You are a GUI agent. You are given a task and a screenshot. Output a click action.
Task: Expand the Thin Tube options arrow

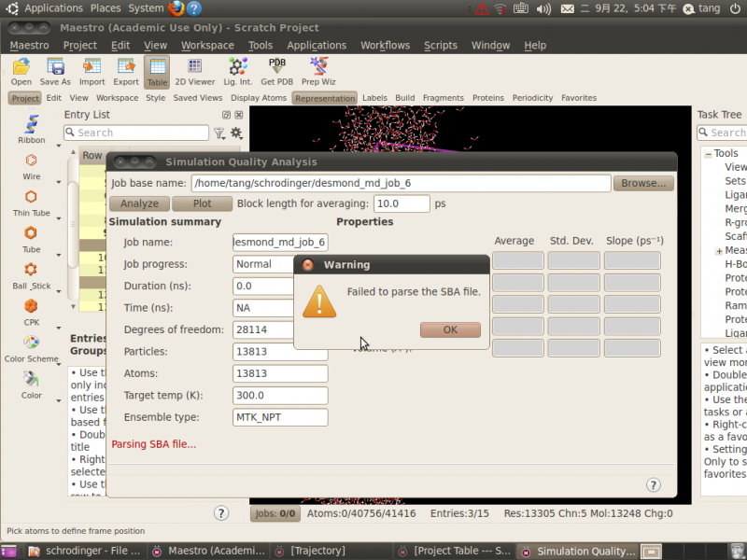59,218
